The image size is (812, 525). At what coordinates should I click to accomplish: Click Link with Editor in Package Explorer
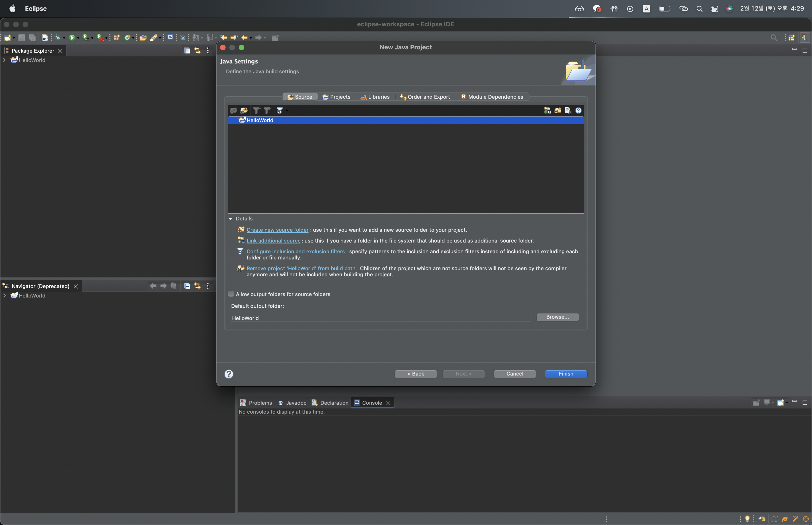[197, 51]
